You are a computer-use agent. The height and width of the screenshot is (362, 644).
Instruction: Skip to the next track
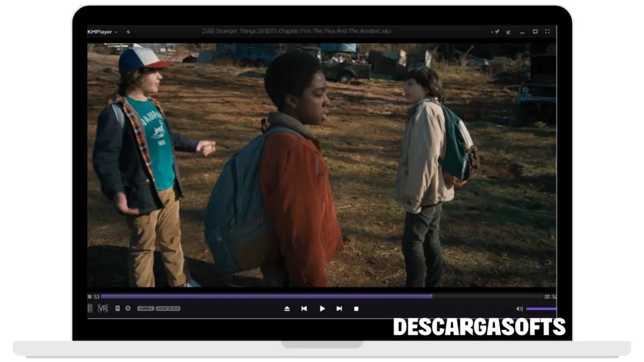pos(339,309)
